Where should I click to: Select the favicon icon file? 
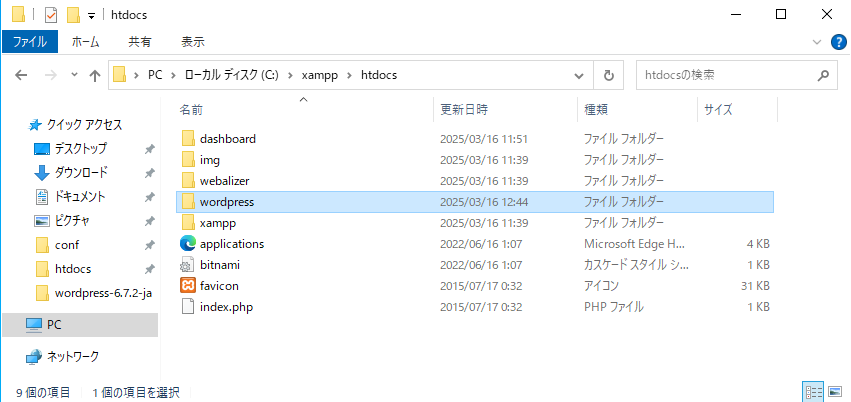click(x=218, y=285)
